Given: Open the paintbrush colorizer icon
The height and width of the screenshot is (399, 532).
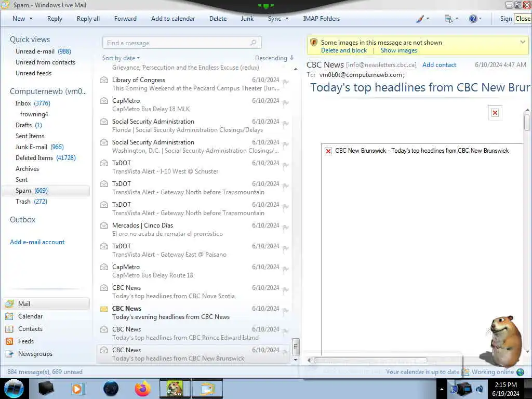Looking at the screenshot, I should point(420,19).
